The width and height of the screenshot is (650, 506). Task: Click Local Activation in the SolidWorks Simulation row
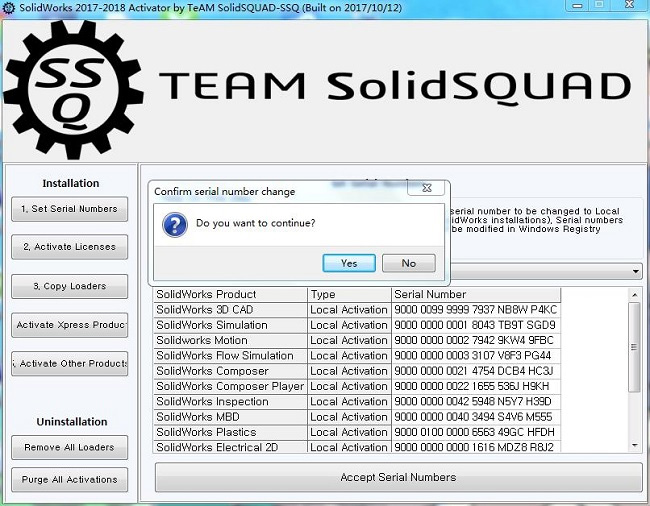[349, 325]
